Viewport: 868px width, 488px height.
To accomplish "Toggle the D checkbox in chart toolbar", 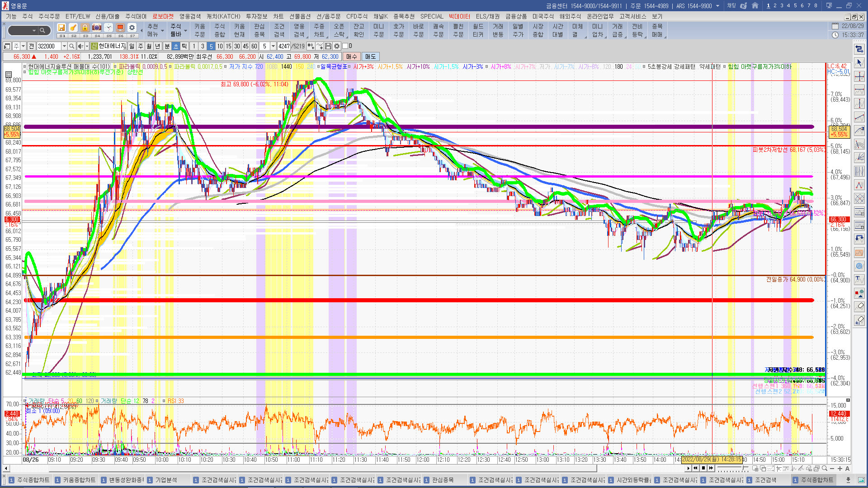I will click(x=345, y=46).
